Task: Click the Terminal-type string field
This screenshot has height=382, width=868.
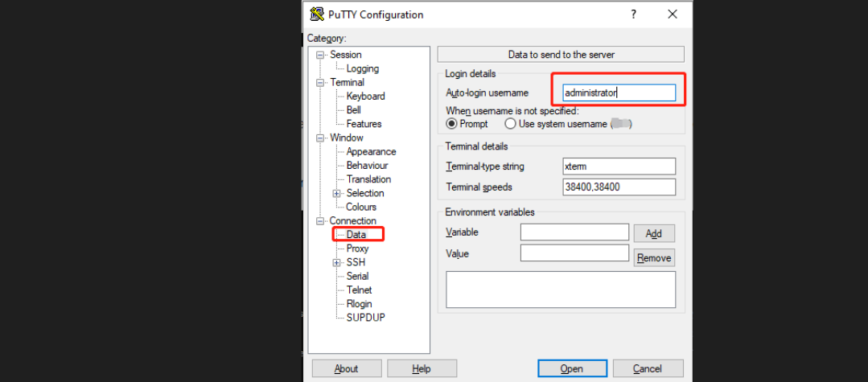Action: (x=619, y=166)
